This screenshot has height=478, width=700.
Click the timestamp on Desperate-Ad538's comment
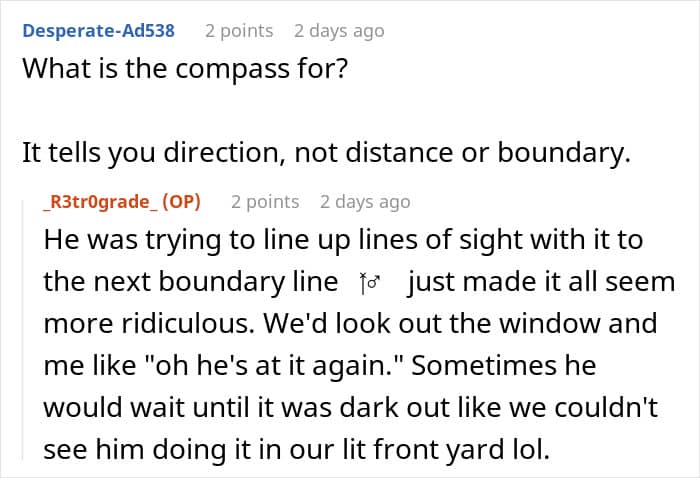tap(339, 31)
